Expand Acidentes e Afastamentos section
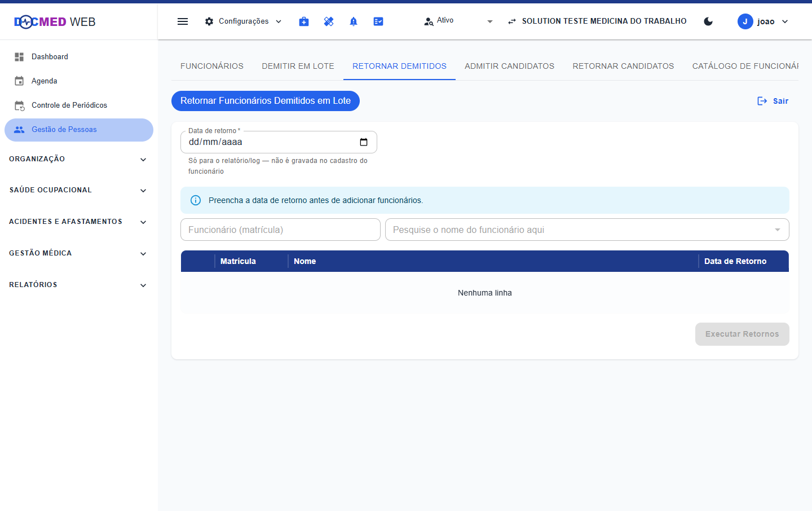Image resolution: width=812 pixels, height=511 pixels. tap(78, 222)
